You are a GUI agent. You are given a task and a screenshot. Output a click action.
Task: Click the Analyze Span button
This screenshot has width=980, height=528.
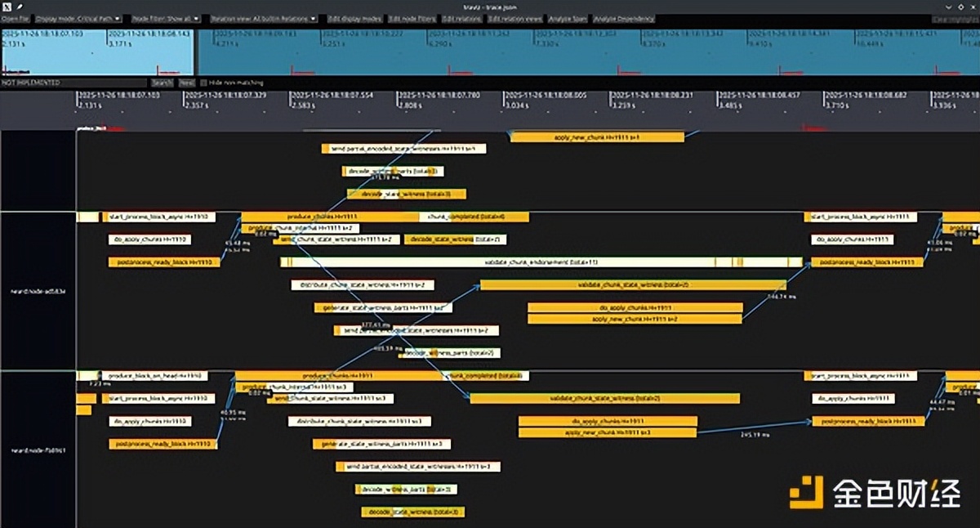(x=568, y=18)
